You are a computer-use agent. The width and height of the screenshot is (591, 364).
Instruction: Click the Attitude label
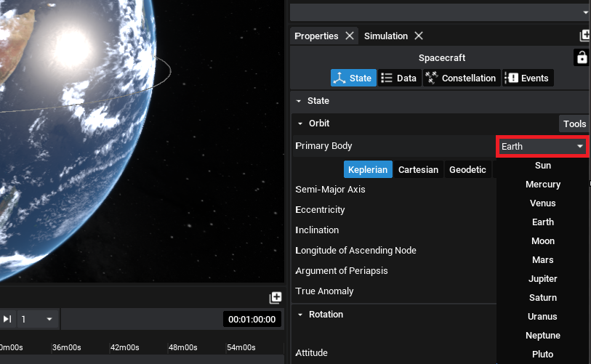pos(311,352)
